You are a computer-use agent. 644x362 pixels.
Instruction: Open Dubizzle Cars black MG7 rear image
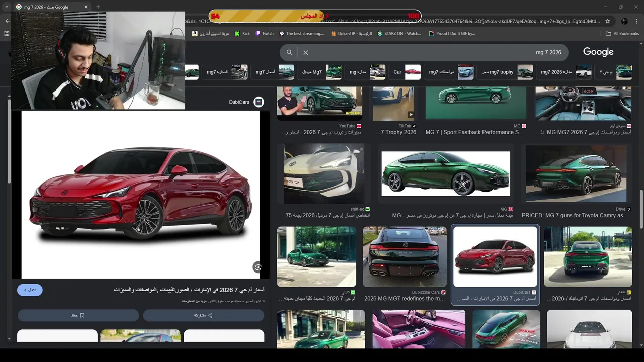pyautogui.click(x=405, y=257)
